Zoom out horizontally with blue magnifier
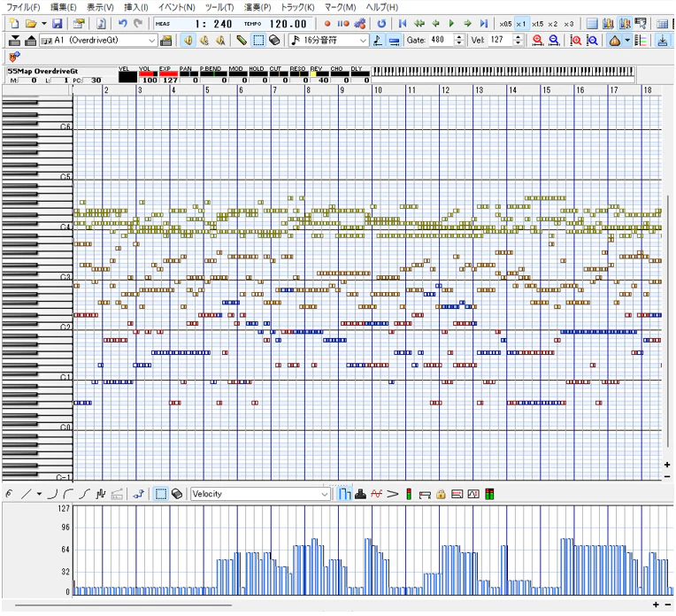This screenshot has height=616, width=676. [554, 41]
